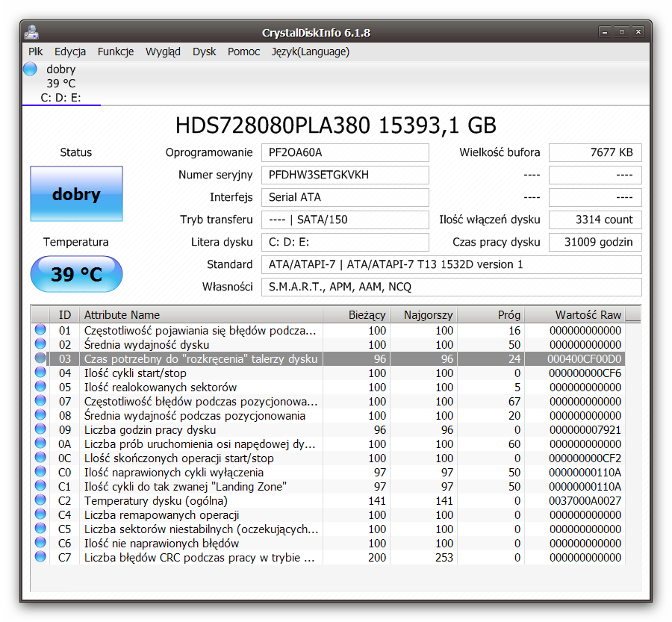Click raw value 000000007921
The width and height of the screenshot is (672, 622).
tap(585, 429)
